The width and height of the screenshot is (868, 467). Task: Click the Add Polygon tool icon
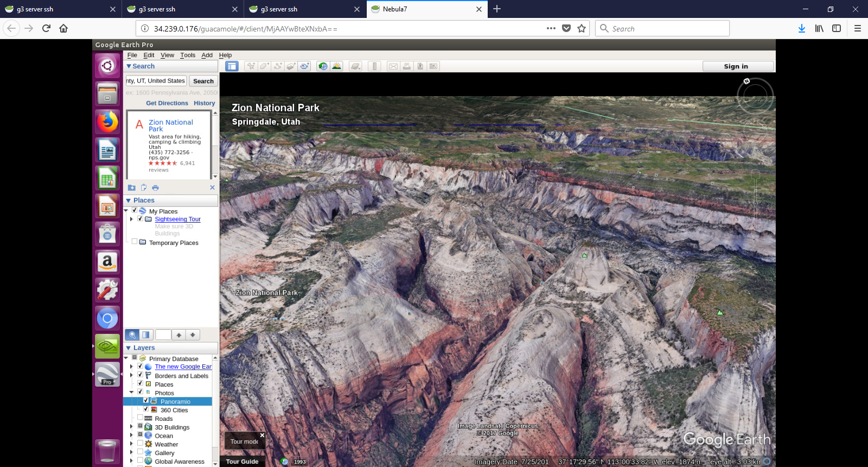264,66
